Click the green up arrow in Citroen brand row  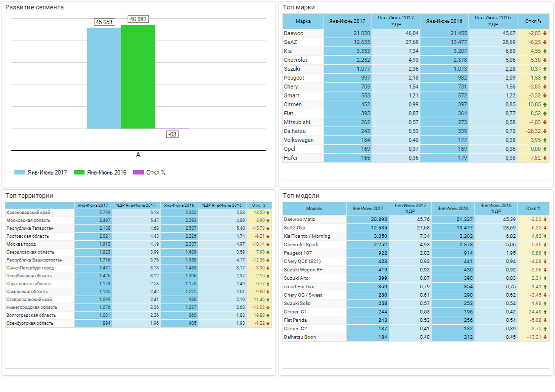tap(545, 105)
